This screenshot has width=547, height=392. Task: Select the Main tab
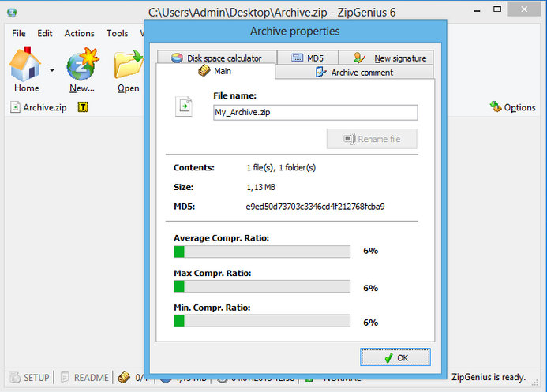click(x=215, y=71)
